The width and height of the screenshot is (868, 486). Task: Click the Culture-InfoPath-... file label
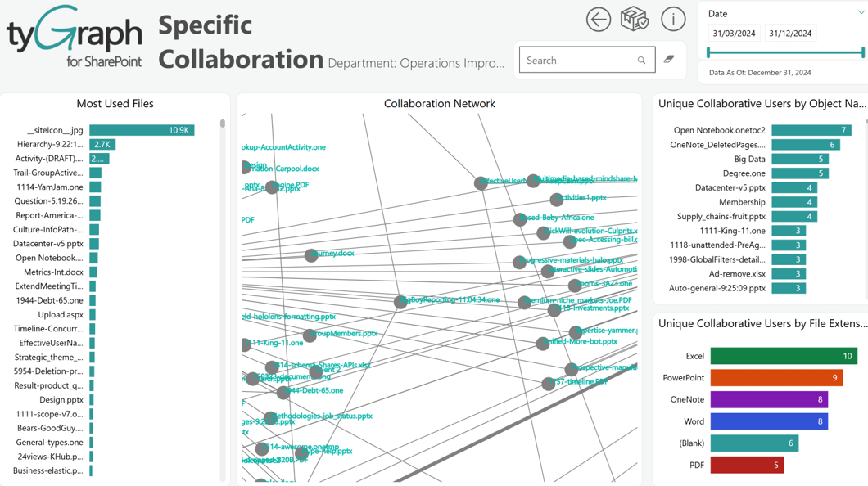point(48,229)
